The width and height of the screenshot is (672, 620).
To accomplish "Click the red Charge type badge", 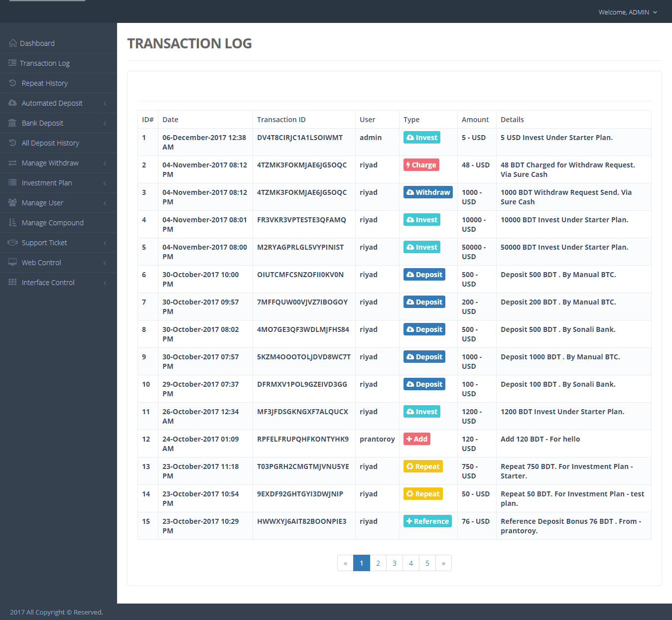I will tap(421, 165).
